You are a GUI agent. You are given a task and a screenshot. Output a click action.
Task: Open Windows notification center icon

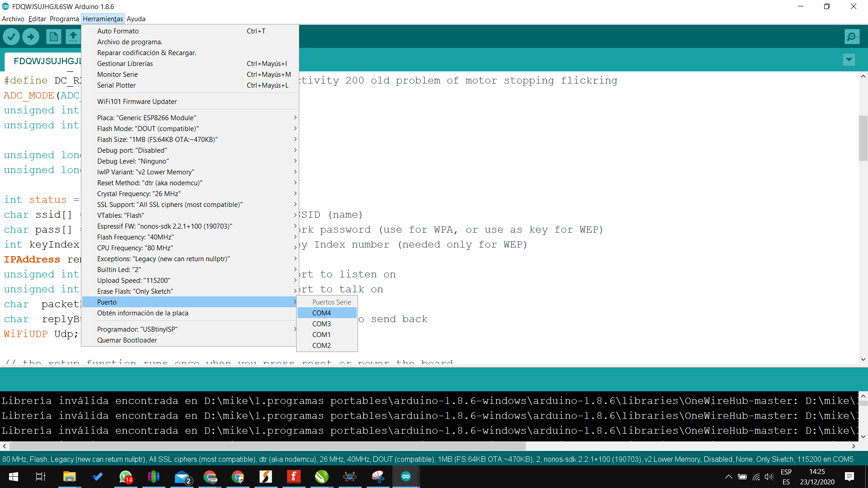pos(849,476)
